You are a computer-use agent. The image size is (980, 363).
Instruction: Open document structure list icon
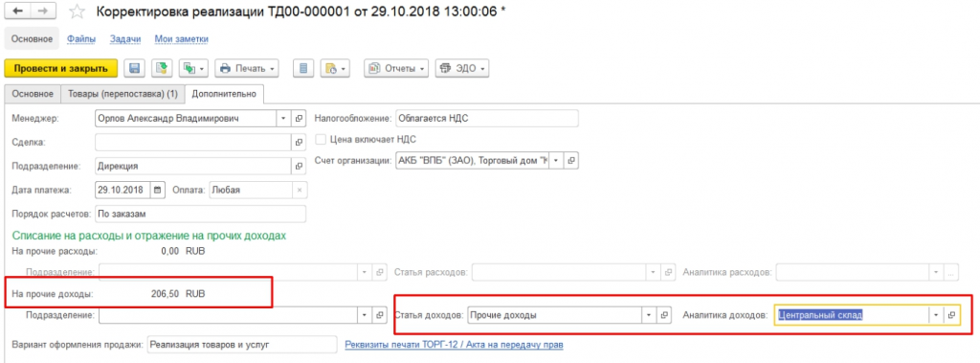click(x=303, y=68)
